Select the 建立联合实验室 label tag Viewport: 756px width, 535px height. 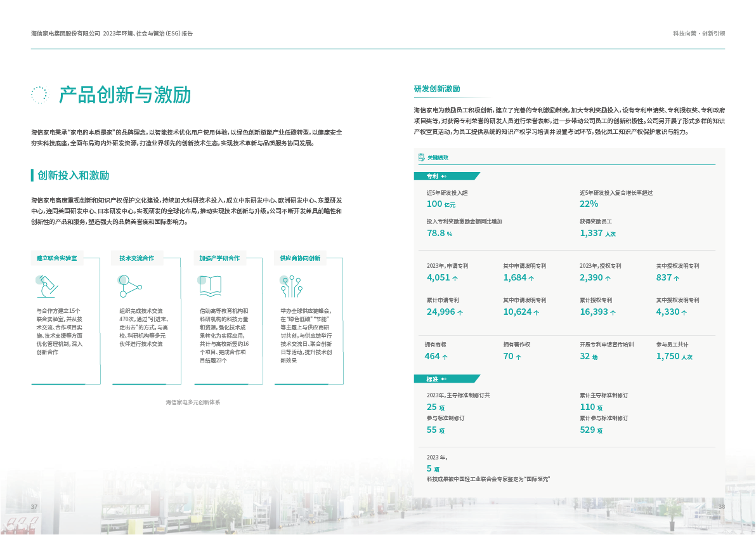(56, 258)
